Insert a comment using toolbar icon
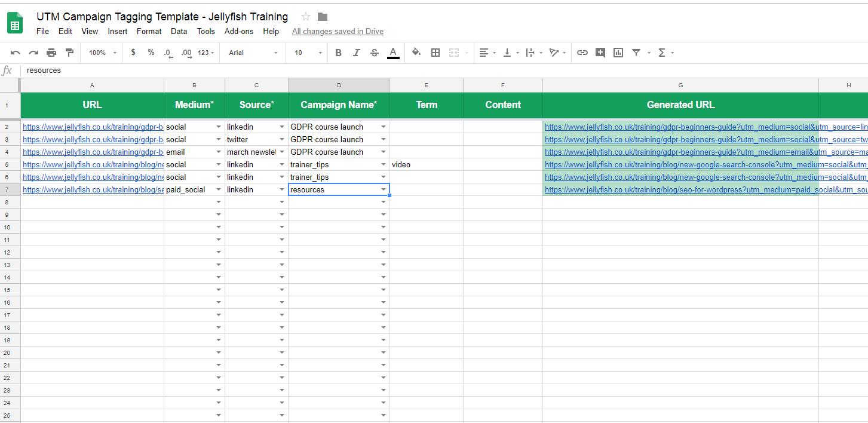The width and height of the screenshot is (868, 423). (600, 53)
